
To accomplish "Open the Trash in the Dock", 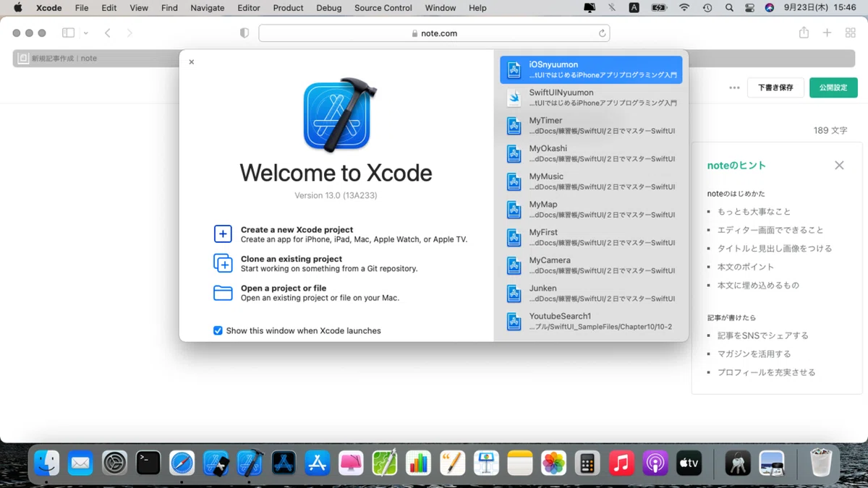I will coord(821,463).
